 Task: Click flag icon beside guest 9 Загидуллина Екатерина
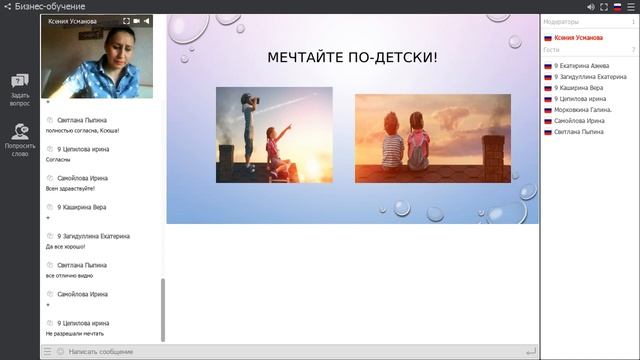548,77
